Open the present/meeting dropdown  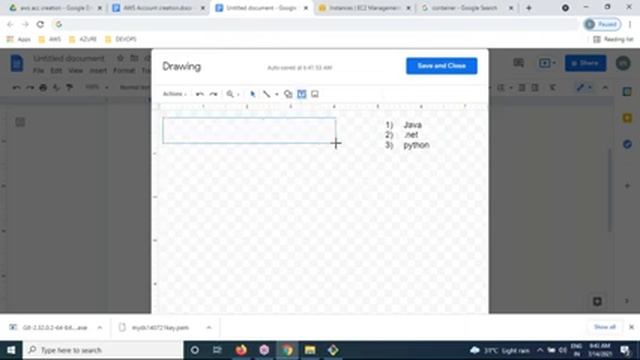click(x=547, y=63)
